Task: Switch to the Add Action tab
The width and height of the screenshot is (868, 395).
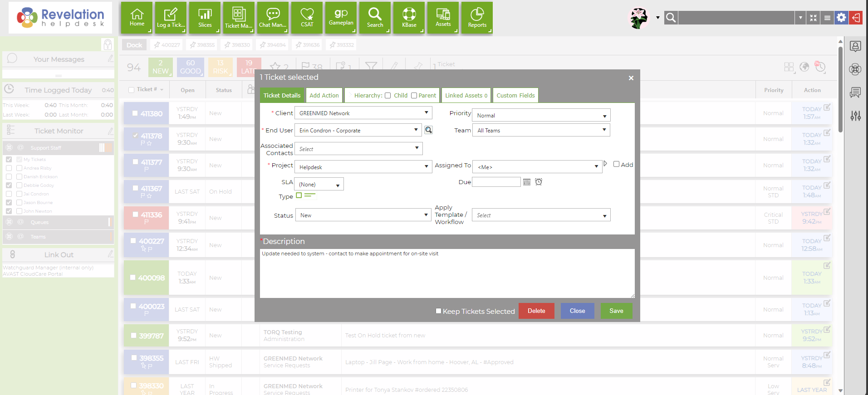Action: [x=324, y=95]
